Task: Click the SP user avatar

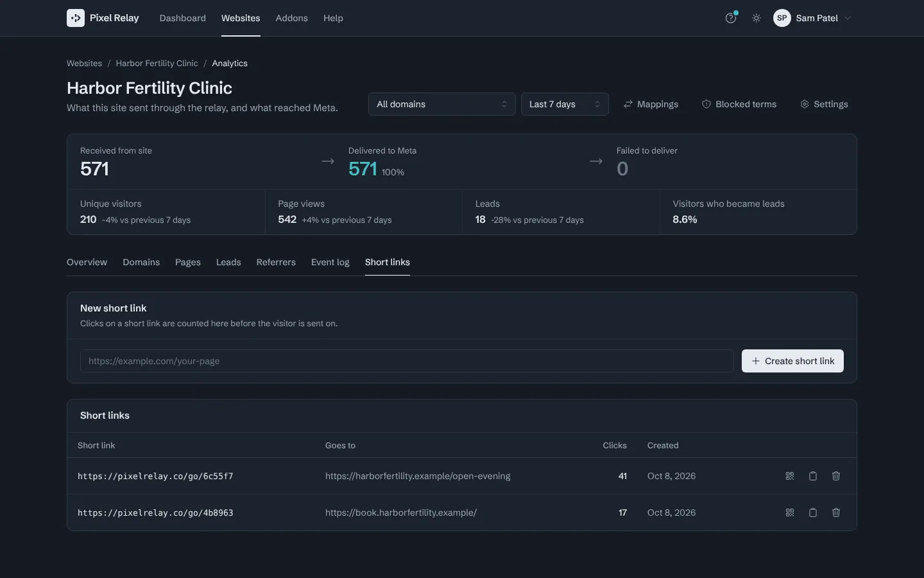Action: (x=782, y=18)
